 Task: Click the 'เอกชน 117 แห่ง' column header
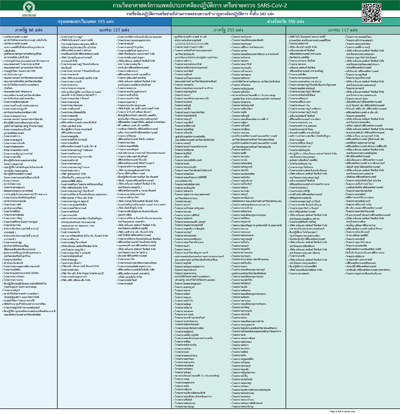click(343, 30)
